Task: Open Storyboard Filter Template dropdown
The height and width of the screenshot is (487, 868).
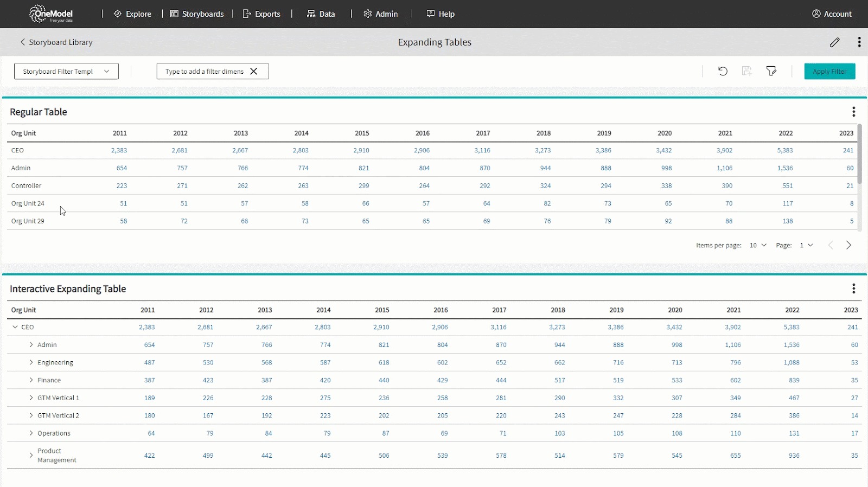Action: (66, 72)
